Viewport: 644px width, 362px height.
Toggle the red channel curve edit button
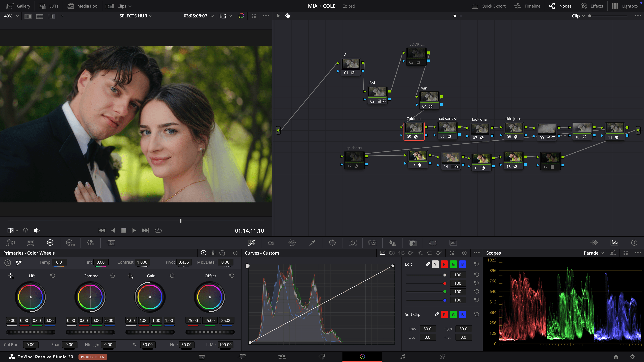(x=444, y=264)
